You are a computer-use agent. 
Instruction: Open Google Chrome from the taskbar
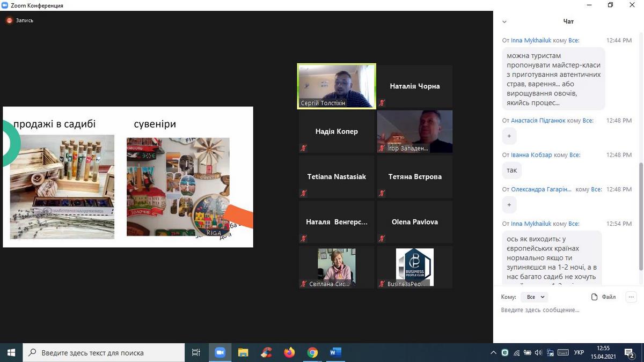coord(312,352)
